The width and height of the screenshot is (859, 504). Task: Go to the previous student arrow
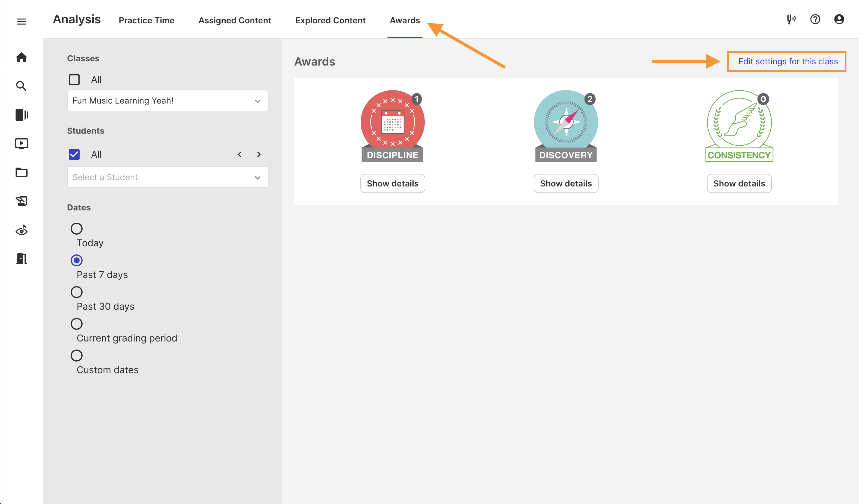click(240, 154)
